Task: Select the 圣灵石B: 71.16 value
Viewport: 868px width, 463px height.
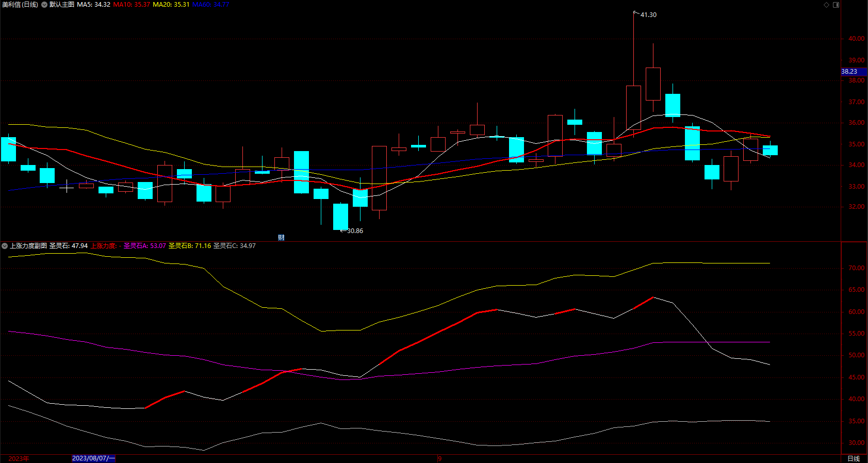Action: (x=190, y=246)
